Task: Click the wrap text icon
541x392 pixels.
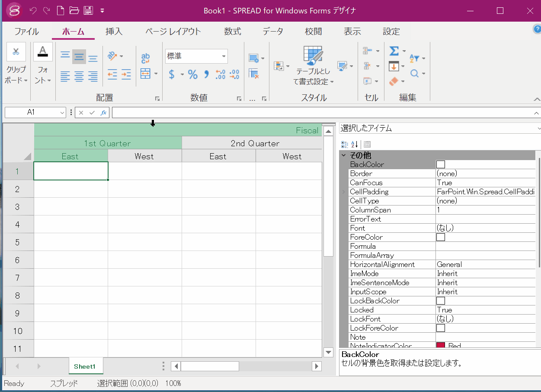Action: 146,58
